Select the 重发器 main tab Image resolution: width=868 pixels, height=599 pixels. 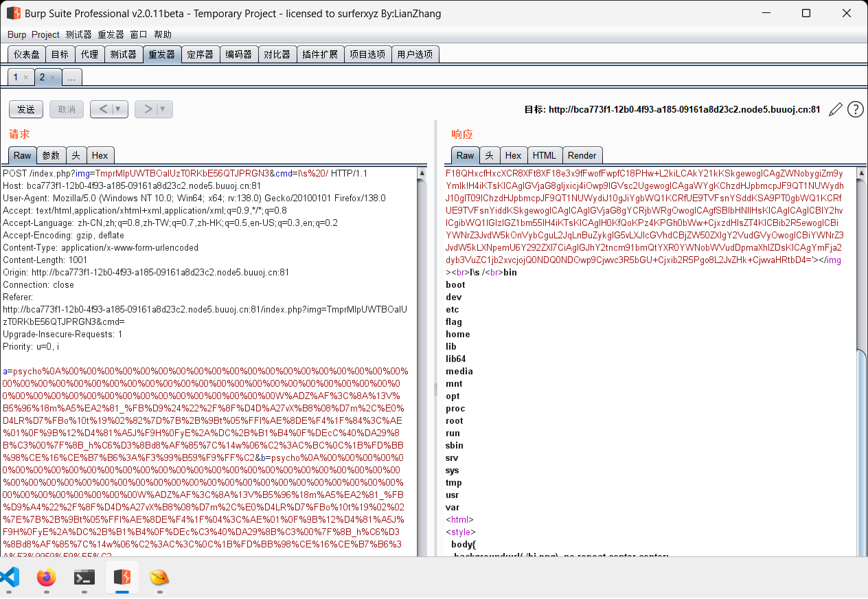162,54
